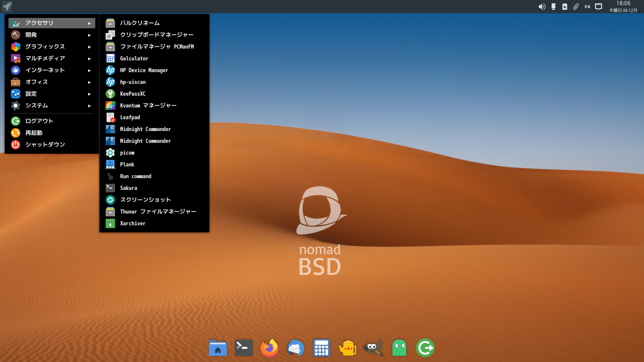Open the インターネット submenu
The width and height of the screenshot is (644, 362).
(x=52, y=70)
